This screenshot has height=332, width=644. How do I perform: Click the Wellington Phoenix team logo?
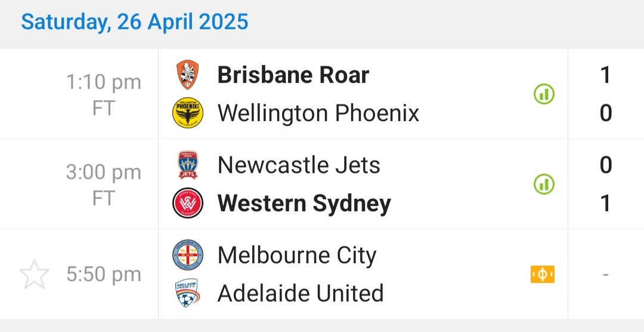(188, 113)
